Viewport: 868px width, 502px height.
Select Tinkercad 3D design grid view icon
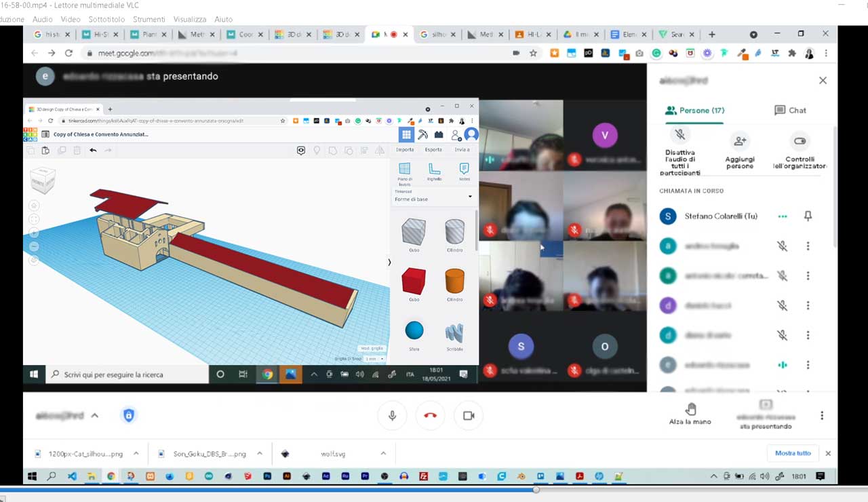[406, 134]
